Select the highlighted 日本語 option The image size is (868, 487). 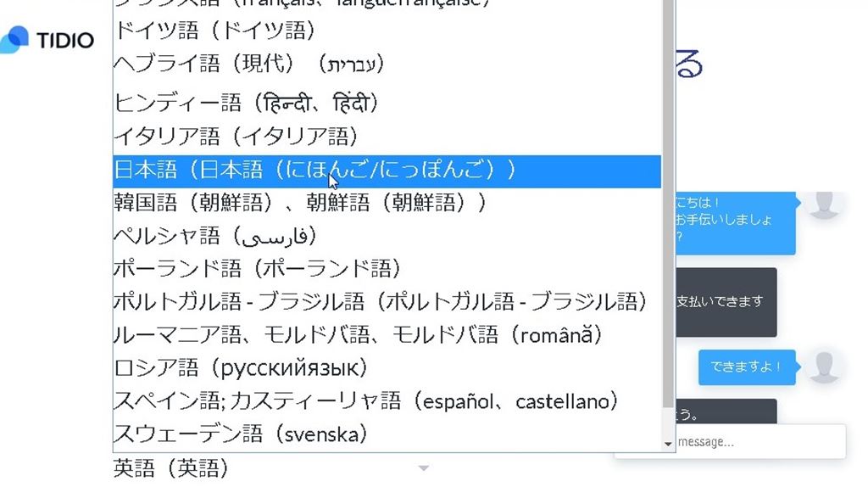point(314,171)
